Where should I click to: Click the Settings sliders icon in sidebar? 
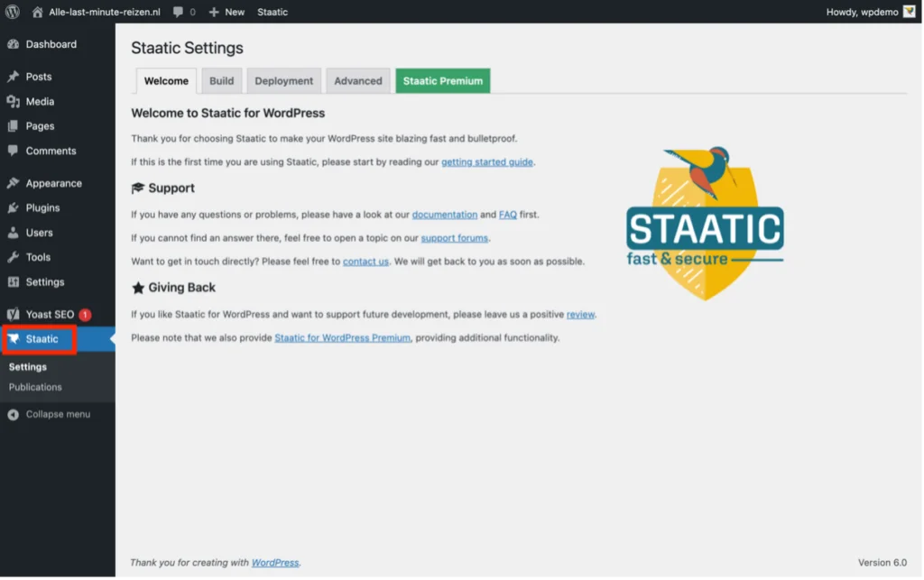coord(13,282)
